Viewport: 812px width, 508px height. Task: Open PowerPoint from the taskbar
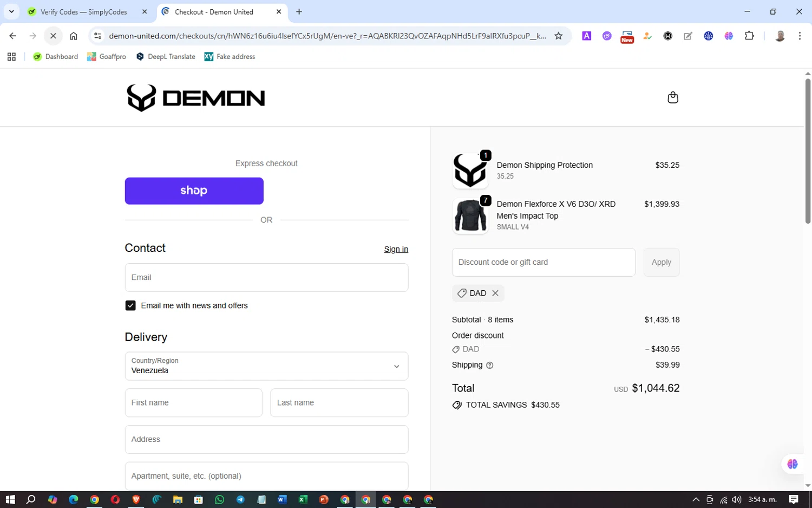[x=324, y=499]
